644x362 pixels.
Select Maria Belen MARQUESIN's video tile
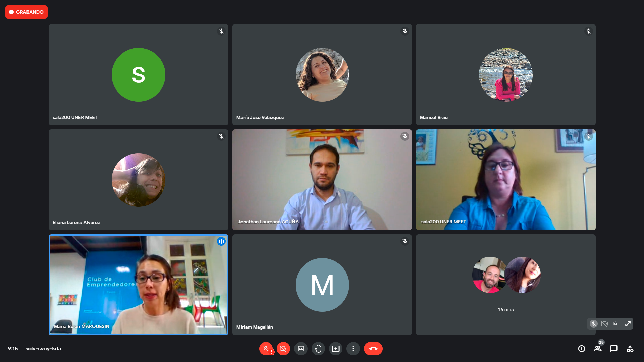click(139, 285)
